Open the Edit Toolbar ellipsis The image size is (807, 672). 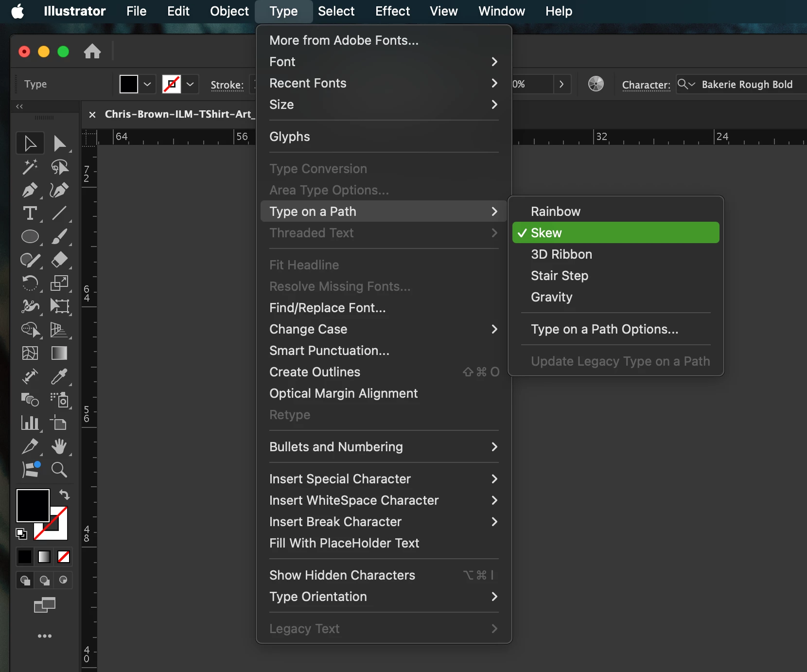[45, 636]
